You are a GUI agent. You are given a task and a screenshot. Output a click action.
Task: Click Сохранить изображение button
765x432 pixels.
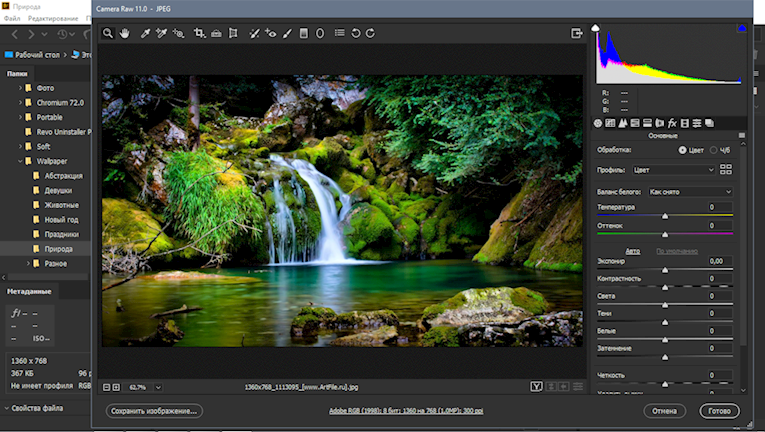pyautogui.click(x=154, y=411)
